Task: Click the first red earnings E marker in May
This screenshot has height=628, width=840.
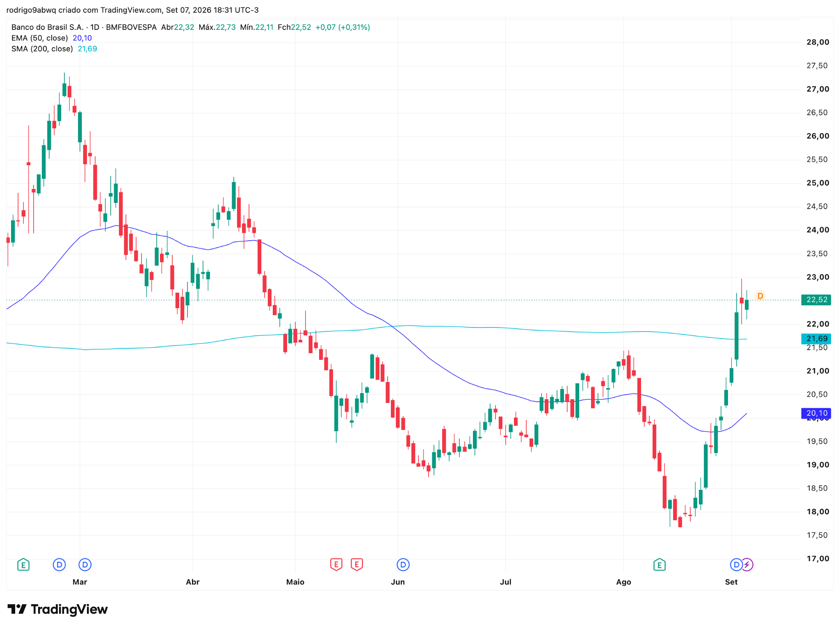Action: [x=336, y=565]
